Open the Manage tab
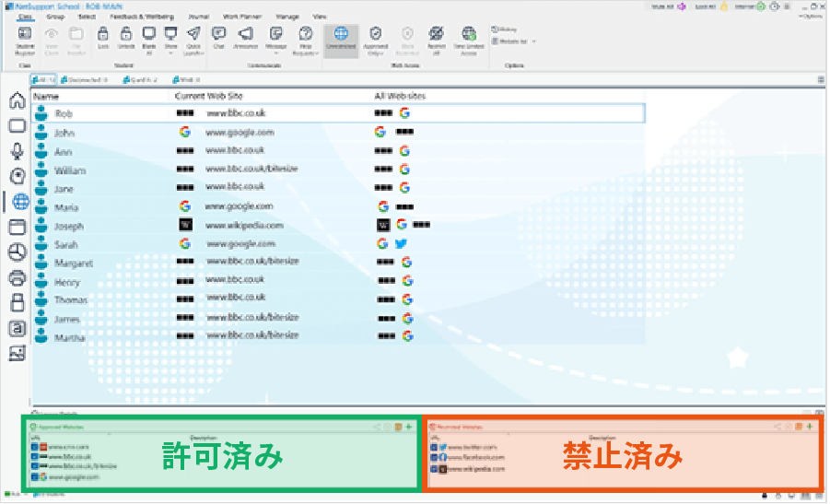The width and height of the screenshot is (830, 504). click(x=287, y=17)
